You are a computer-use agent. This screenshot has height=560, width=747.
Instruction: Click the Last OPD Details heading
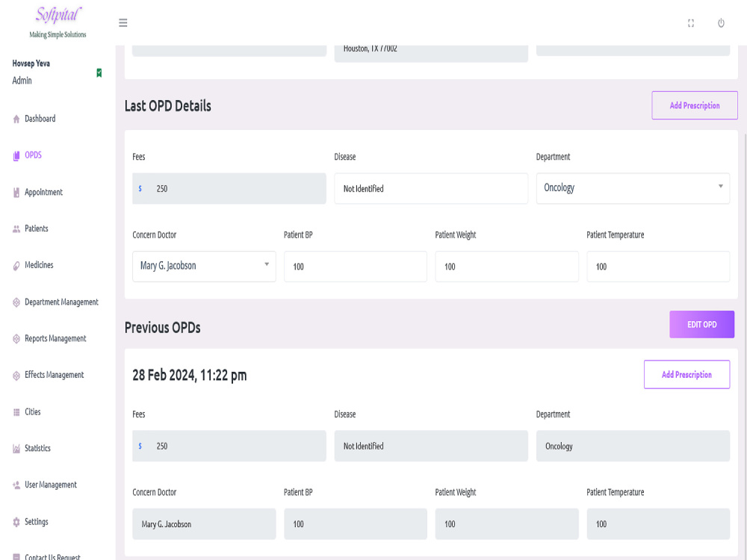coord(167,106)
